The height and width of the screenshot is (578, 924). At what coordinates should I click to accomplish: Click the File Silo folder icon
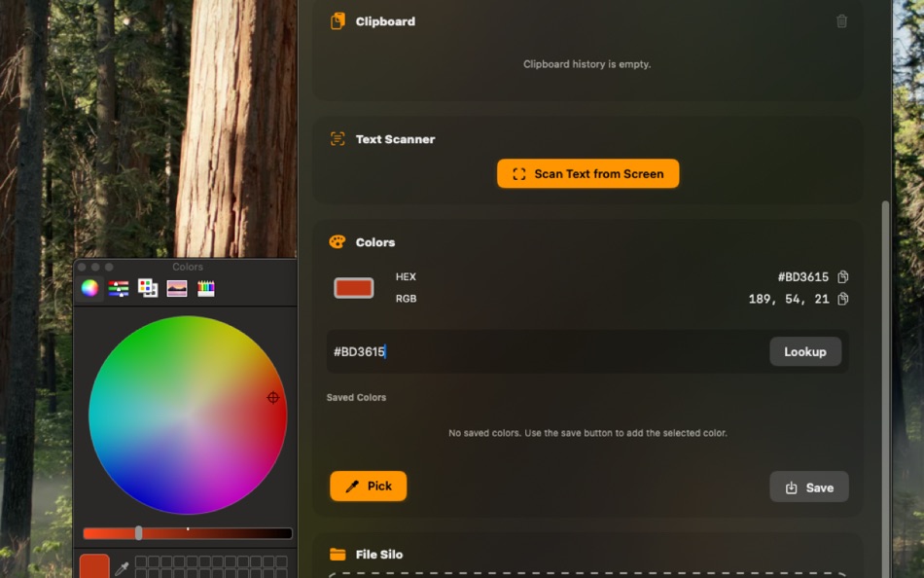(338, 555)
